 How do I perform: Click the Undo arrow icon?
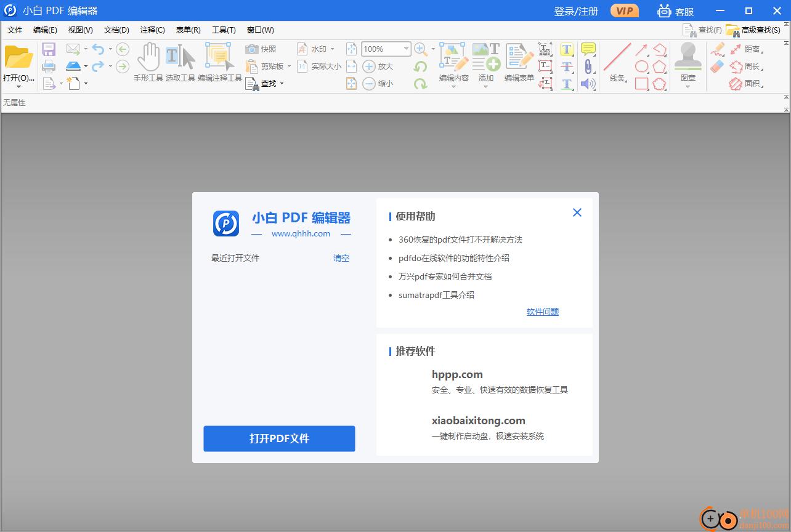tap(98, 49)
